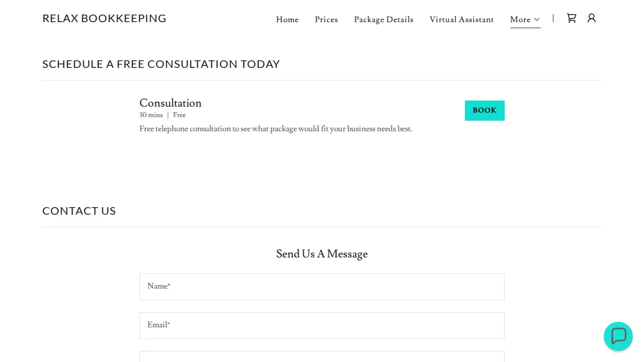
Task: Focus the Name input field
Action: coord(322,287)
